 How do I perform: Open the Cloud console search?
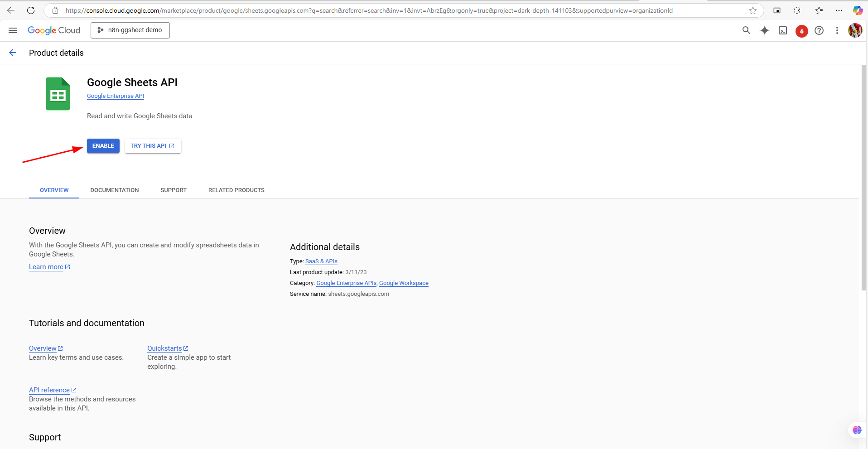click(746, 30)
